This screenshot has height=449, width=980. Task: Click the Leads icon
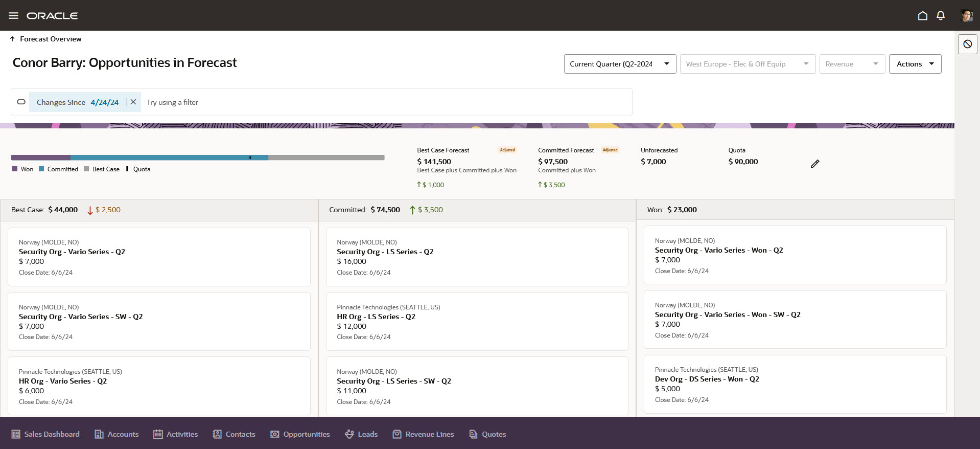349,434
